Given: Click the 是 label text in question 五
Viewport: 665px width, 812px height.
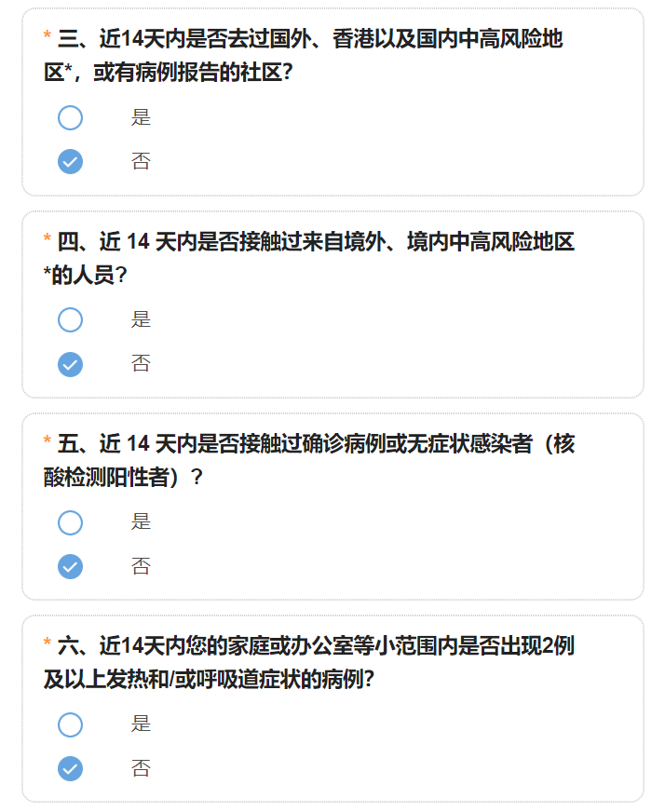Looking at the screenshot, I should pos(141,522).
